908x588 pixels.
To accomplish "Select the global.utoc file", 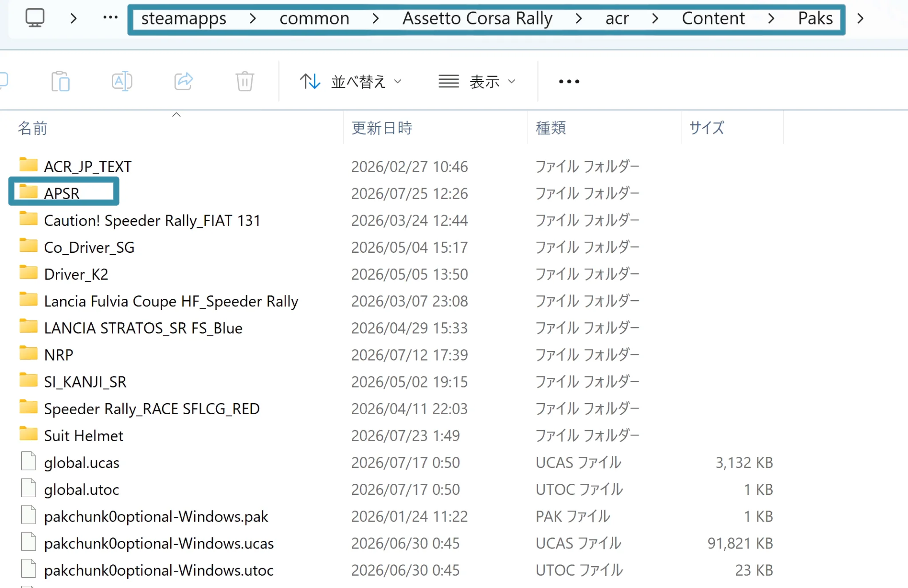I will pos(82,490).
